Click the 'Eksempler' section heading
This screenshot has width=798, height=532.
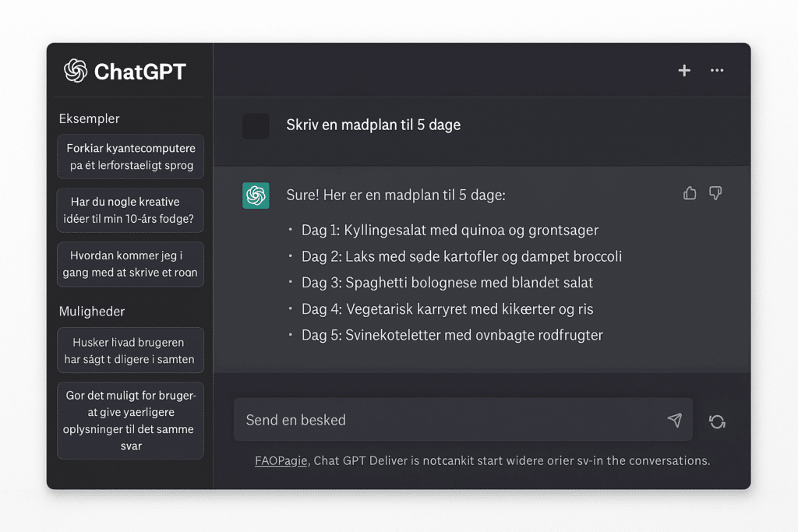pos(90,118)
